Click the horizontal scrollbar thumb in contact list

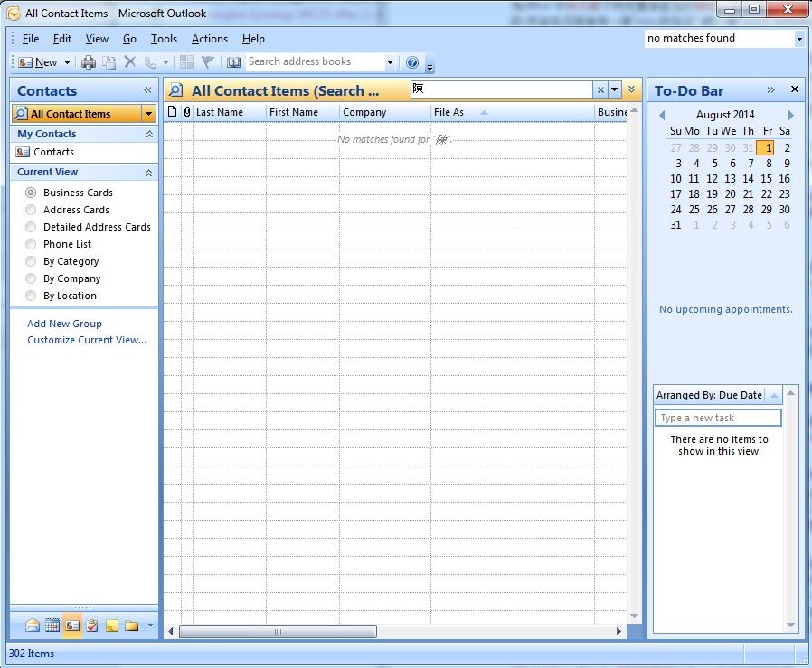(x=279, y=632)
